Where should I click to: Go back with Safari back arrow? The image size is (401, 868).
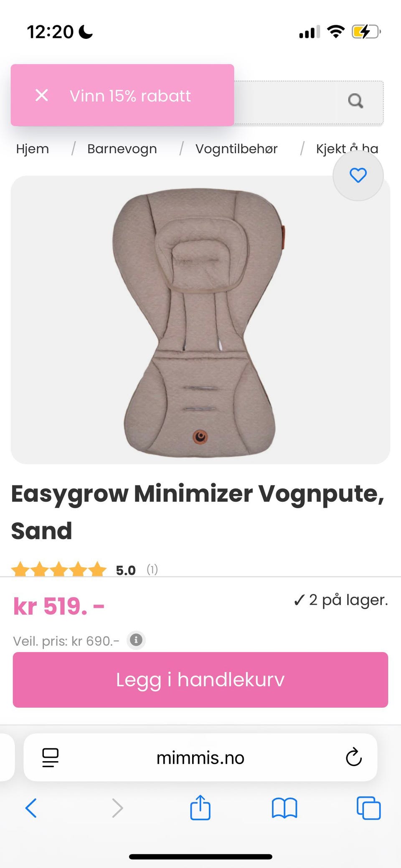[31, 808]
